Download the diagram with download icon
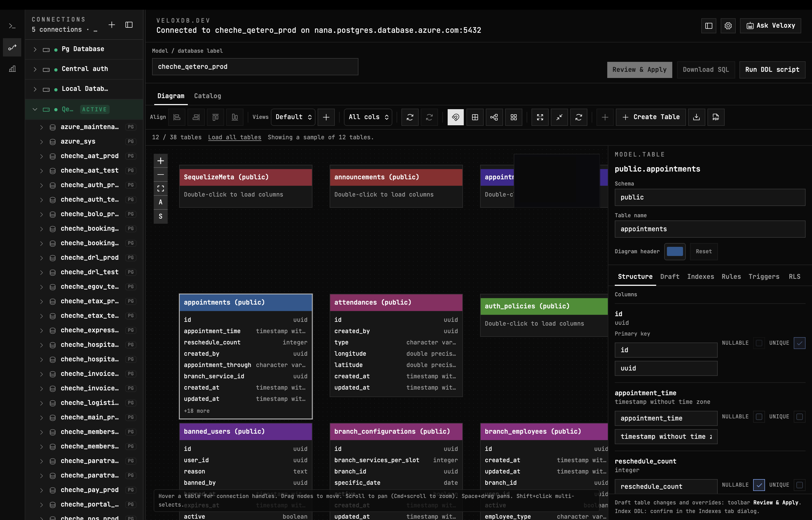 (697, 117)
